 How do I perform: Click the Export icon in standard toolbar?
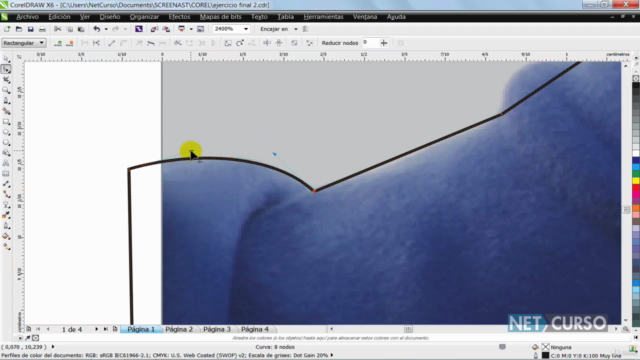click(x=166, y=29)
